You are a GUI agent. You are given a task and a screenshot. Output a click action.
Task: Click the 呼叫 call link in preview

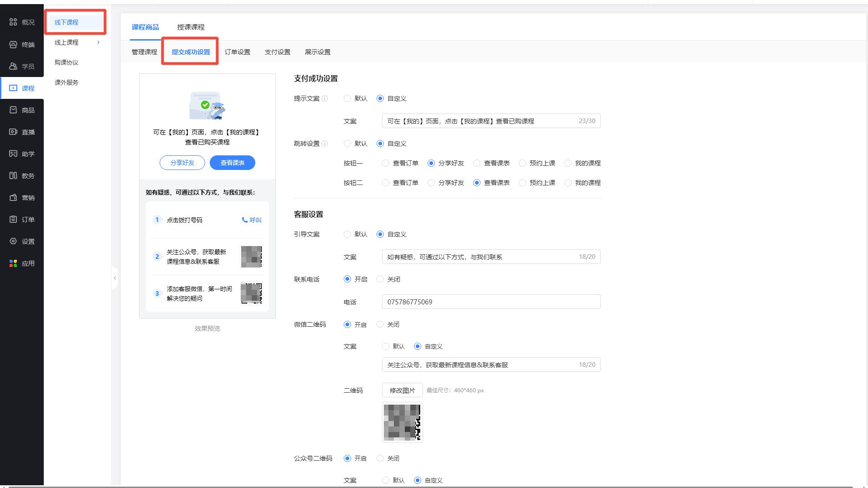[251, 220]
